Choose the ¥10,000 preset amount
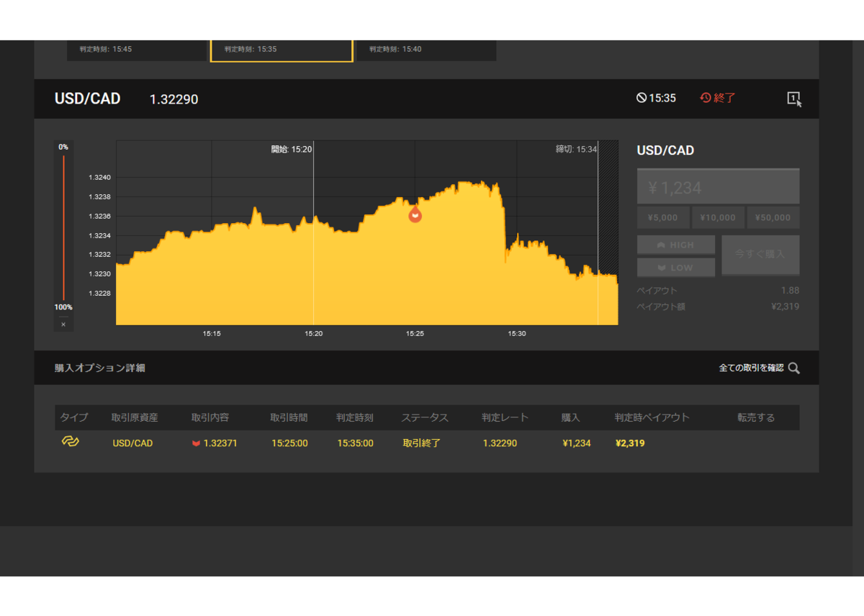This screenshot has width=864, height=616. (717, 217)
